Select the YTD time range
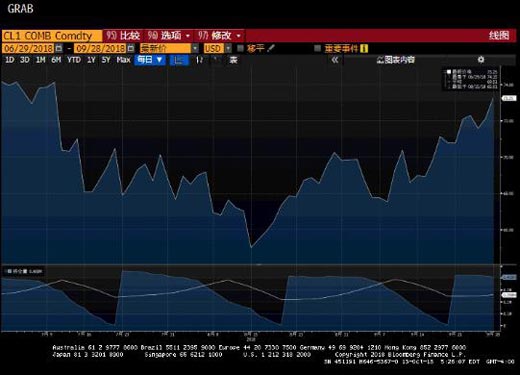The width and height of the screenshot is (520, 375). pyautogui.click(x=74, y=60)
